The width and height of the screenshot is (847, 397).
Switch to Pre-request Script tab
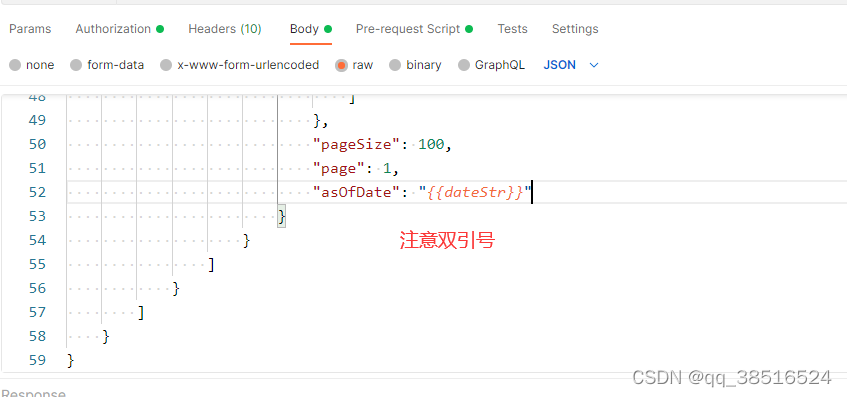click(x=414, y=29)
